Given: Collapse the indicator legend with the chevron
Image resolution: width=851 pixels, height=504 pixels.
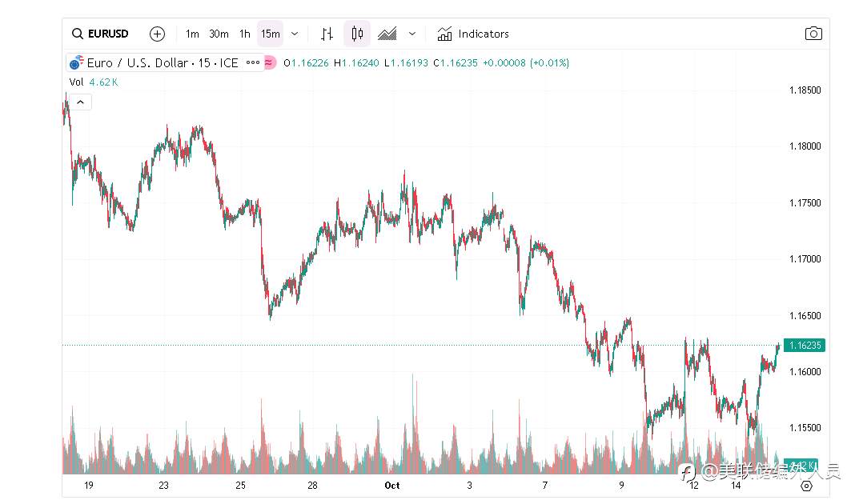Looking at the screenshot, I should pos(82,102).
